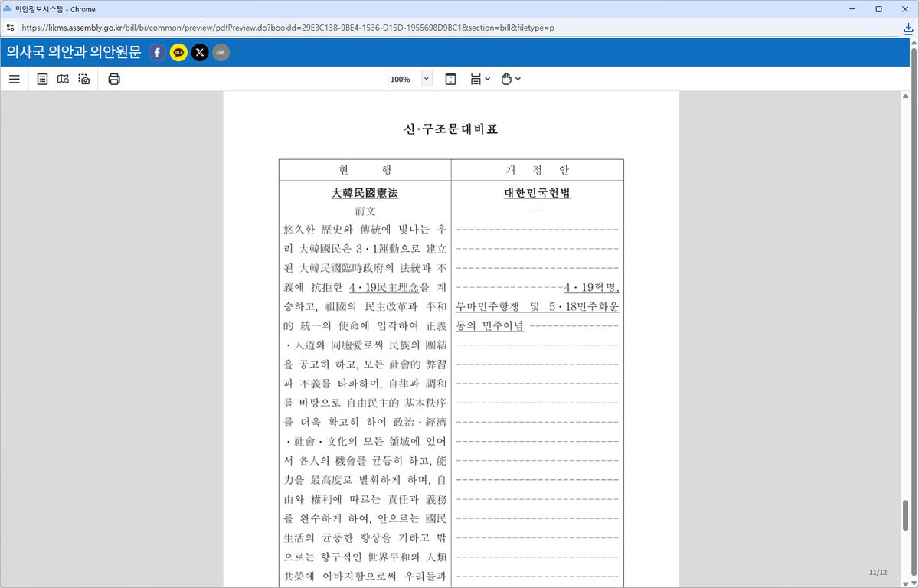Viewport: 919px width, 588px height.
Task: Click the 부마민주항쟁 및 5·18민주화운 line
Action: (538, 307)
